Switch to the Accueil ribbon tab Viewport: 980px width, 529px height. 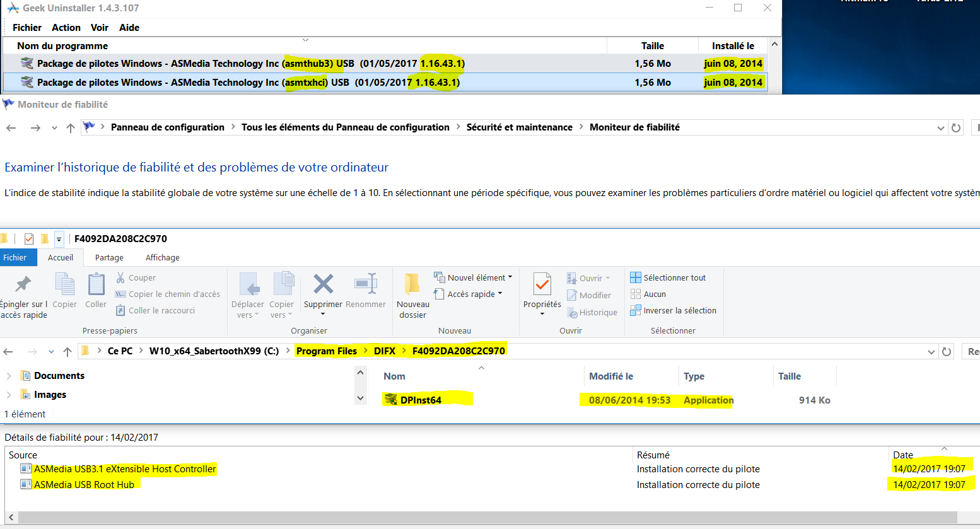61,257
